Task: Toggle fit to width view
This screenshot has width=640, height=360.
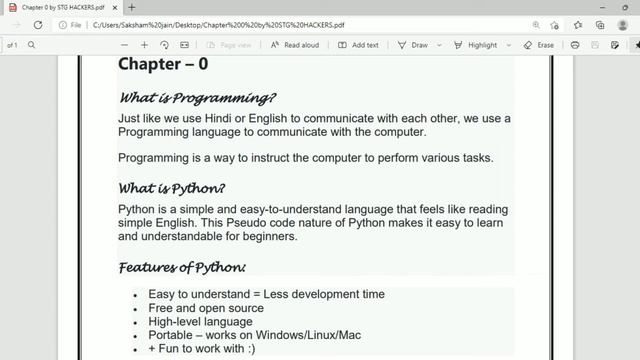Action: pyautogui.click(x=184, y=45)
